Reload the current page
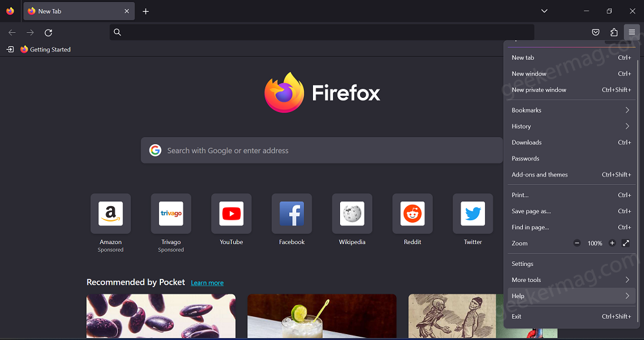 pyautogui.click(x=48, y=32)
